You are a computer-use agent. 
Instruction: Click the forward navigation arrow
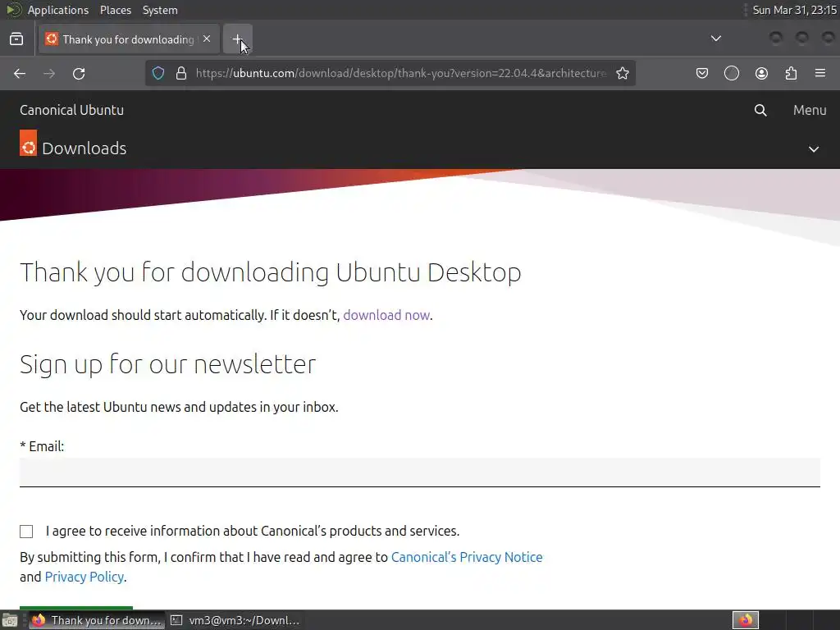point(49,73)
